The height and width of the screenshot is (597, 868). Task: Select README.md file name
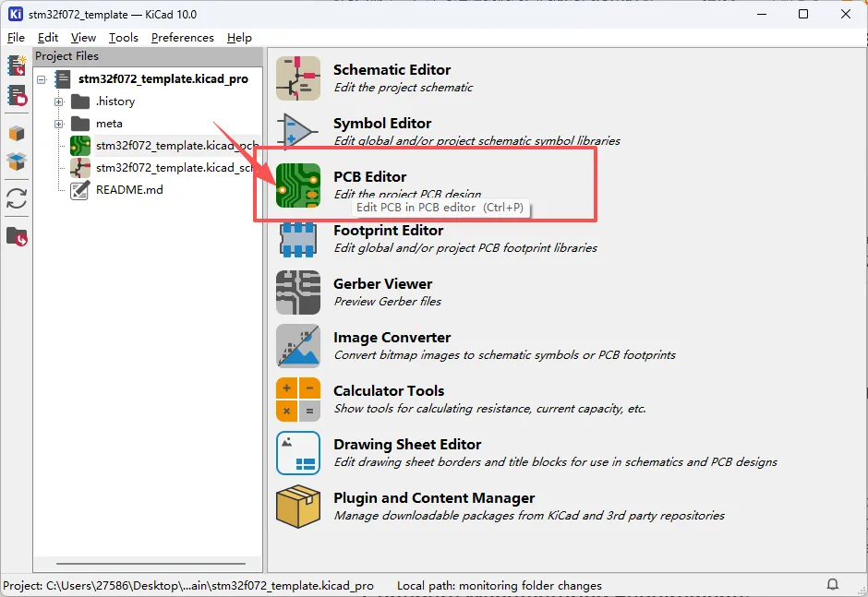click(x=129, y=190)
